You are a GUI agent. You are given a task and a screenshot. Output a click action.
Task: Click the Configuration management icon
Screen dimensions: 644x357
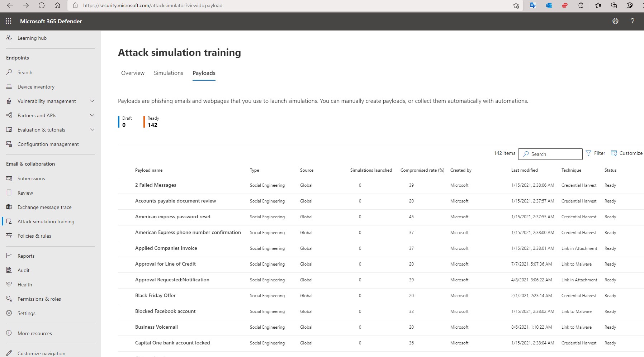click(9, 144)
